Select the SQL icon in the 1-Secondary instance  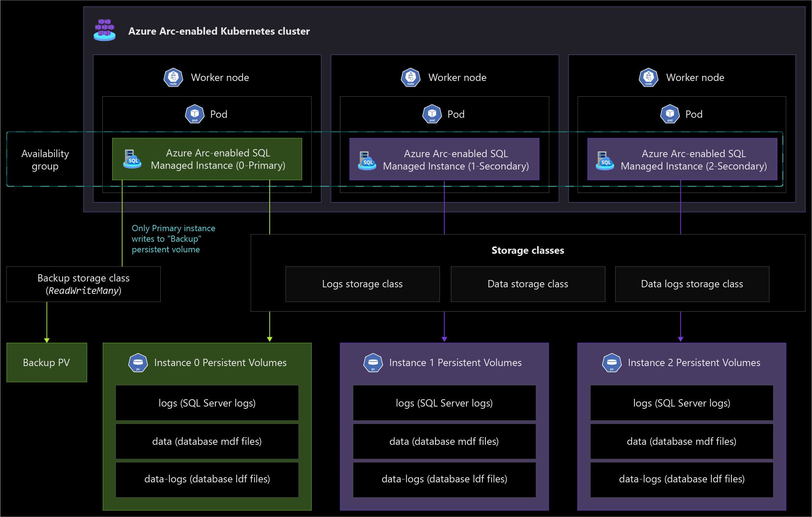click(367, 161)
